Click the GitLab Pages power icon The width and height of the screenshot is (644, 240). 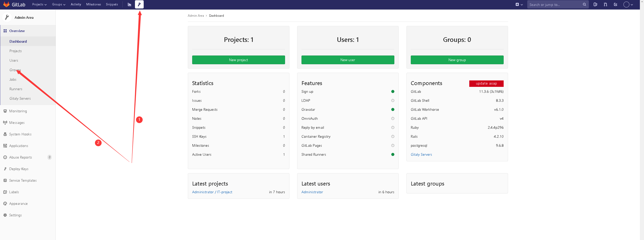point(393,145)
